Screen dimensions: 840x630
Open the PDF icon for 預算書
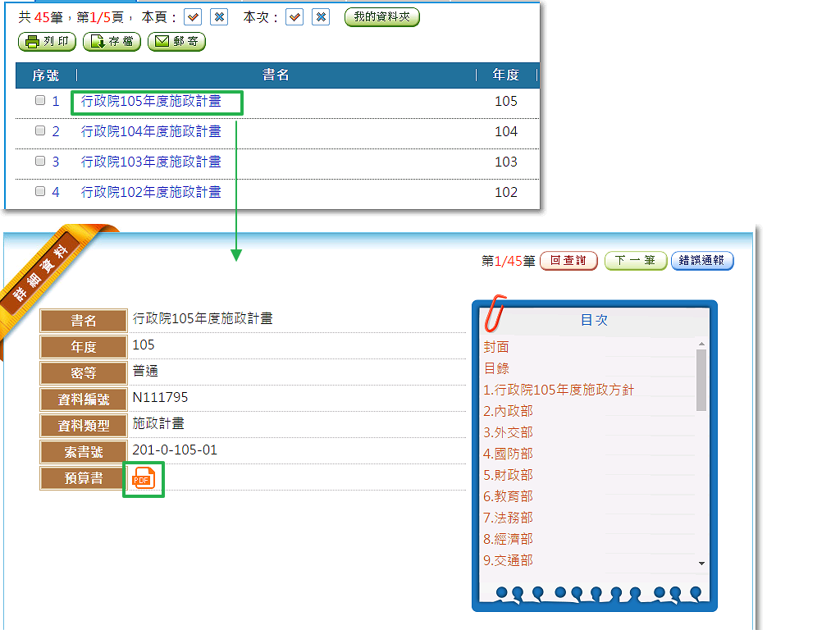click(144, 478)
